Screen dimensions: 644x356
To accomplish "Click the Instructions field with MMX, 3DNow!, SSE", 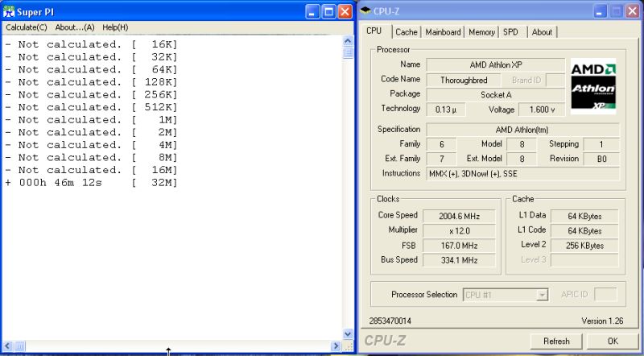I will click(522, 173).
